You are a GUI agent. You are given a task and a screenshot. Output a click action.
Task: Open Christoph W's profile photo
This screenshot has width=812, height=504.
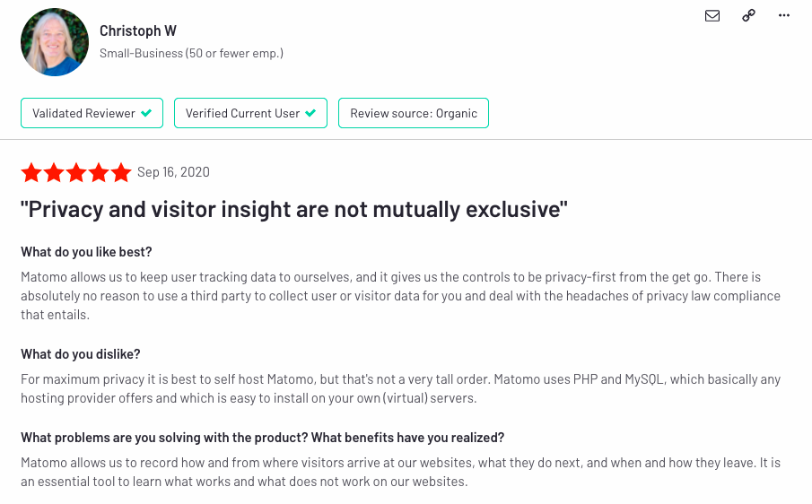tap(55, 42)
